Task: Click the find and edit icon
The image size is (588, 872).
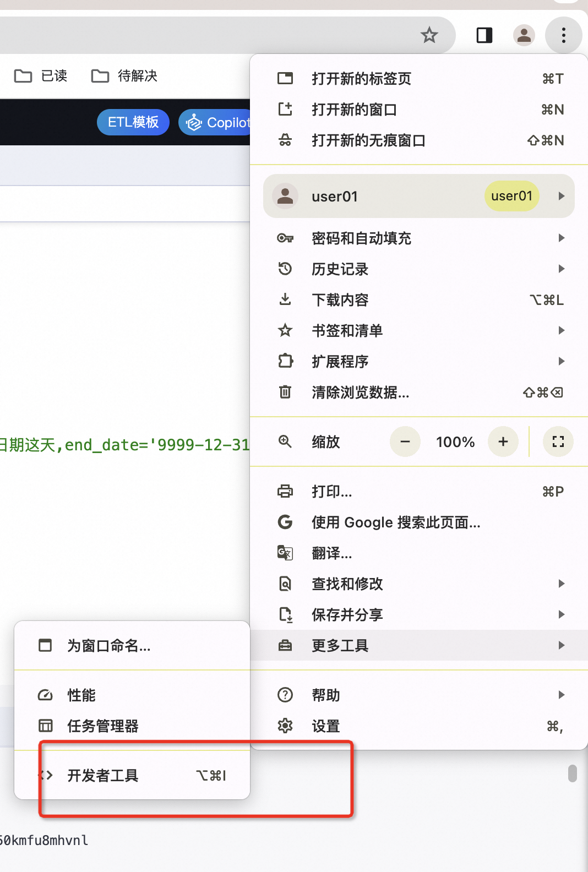Action: [285, 584]
